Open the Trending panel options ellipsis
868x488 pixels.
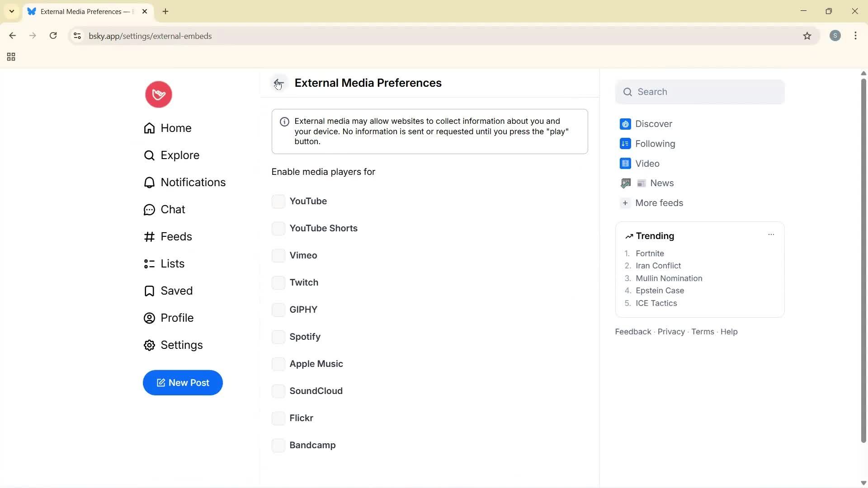click(771, 235)
